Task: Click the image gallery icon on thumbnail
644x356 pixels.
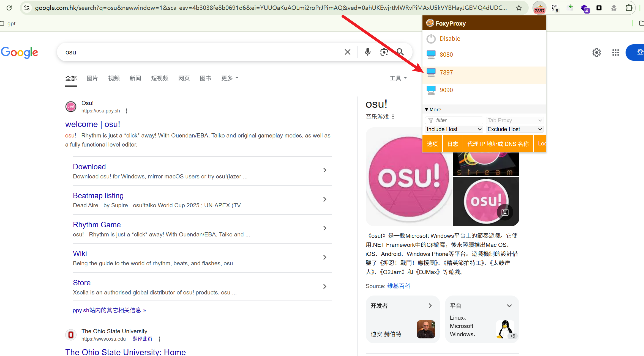Action: [505, 212]
